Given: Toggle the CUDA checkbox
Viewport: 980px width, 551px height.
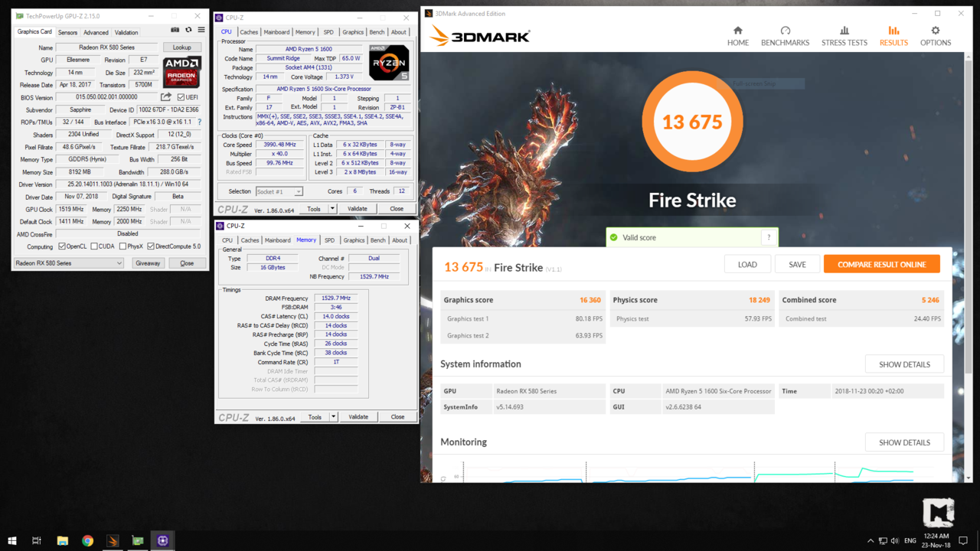Looking at the screenshot, I should (93, 246).
